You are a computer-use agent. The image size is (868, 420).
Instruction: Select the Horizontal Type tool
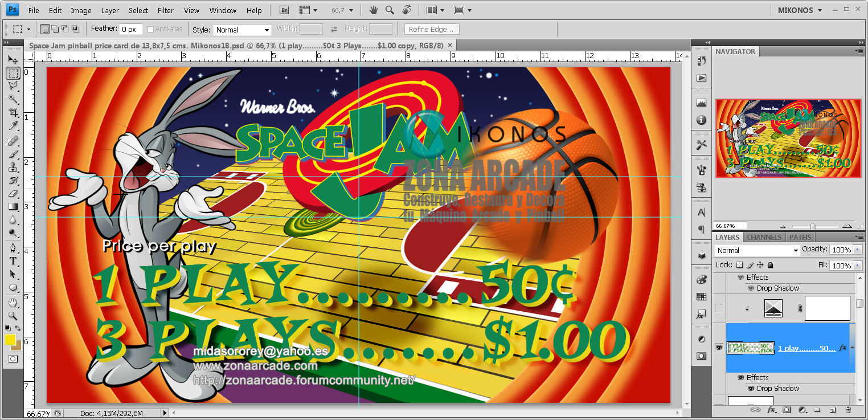pyautogui.click(x=13, y=260)
